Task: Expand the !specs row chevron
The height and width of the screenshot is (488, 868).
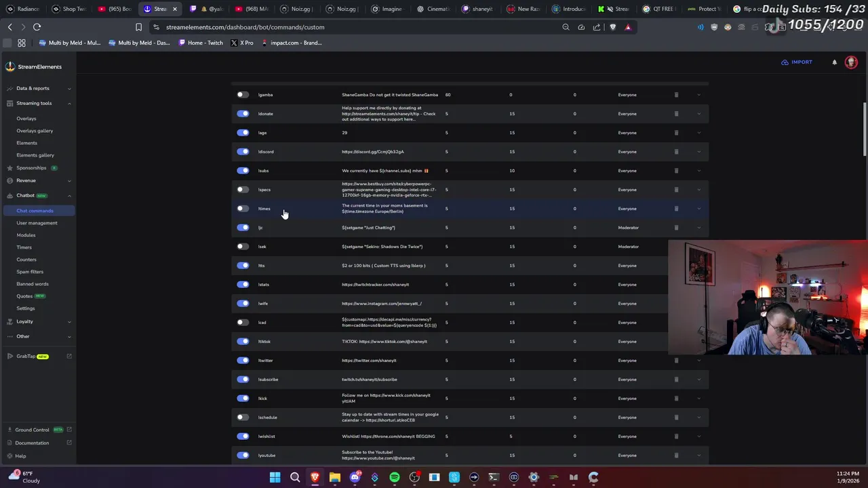Action: [698, 190]
